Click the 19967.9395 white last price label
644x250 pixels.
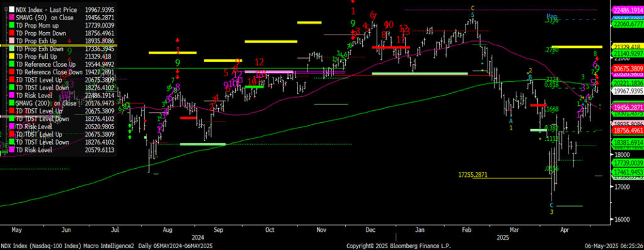pyautogui.click(x=627, y=91)
